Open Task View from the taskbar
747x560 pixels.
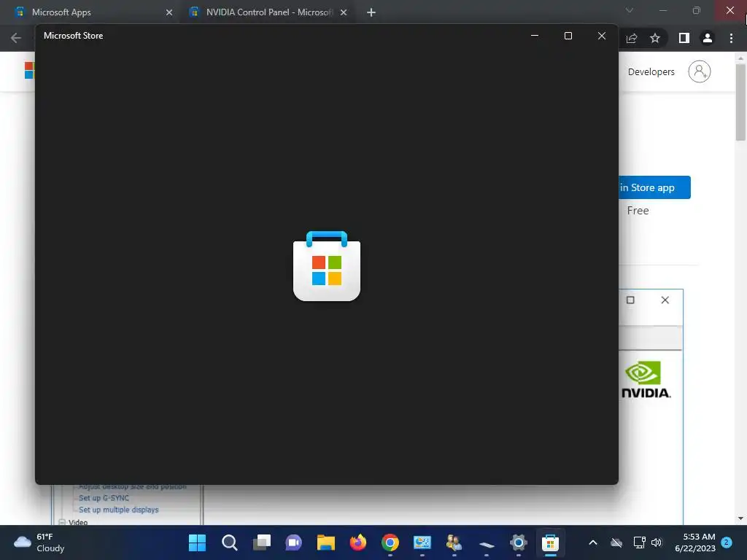tap(262, 542)
